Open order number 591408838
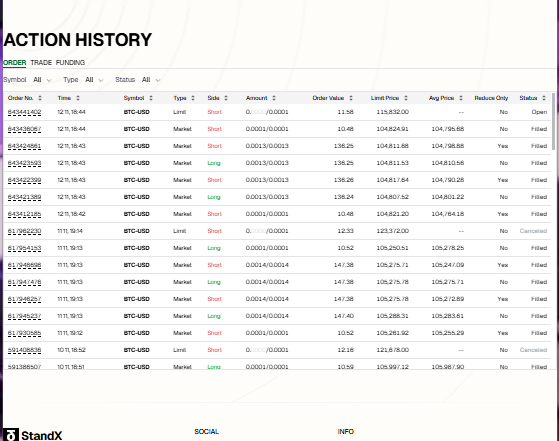Screen dimensions: 559x441 click(x=25, y=350)
